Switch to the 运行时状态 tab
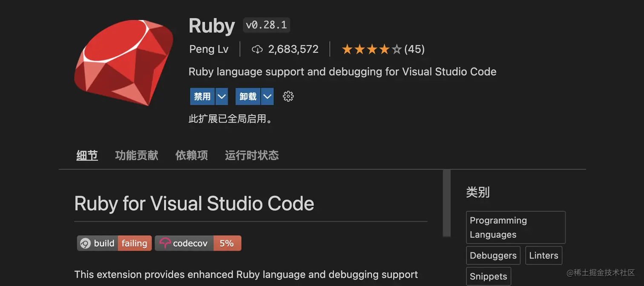 click(252, 155)
